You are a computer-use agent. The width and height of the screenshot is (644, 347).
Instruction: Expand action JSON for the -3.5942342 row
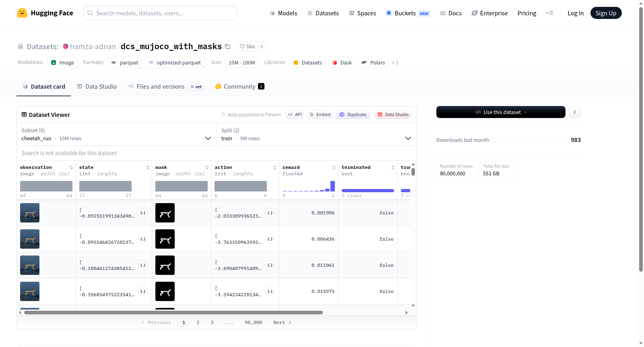click(x=270, y=291)
